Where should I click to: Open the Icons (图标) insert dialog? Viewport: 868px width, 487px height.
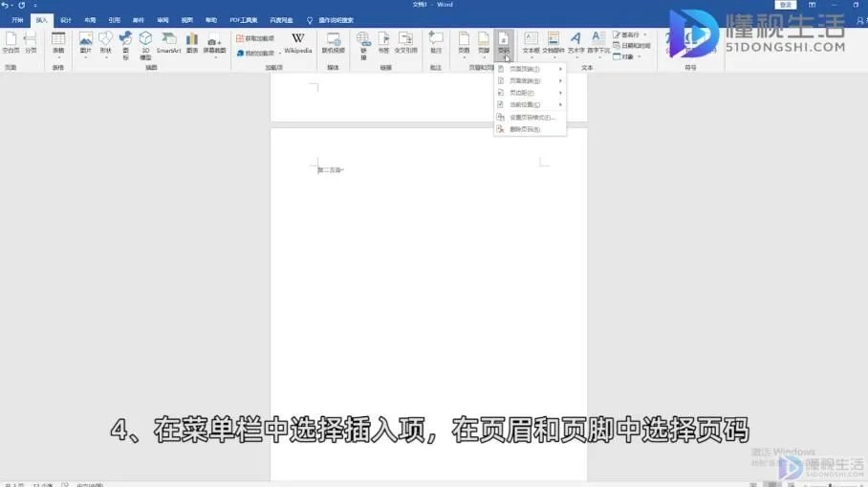[x=125, y=45]
